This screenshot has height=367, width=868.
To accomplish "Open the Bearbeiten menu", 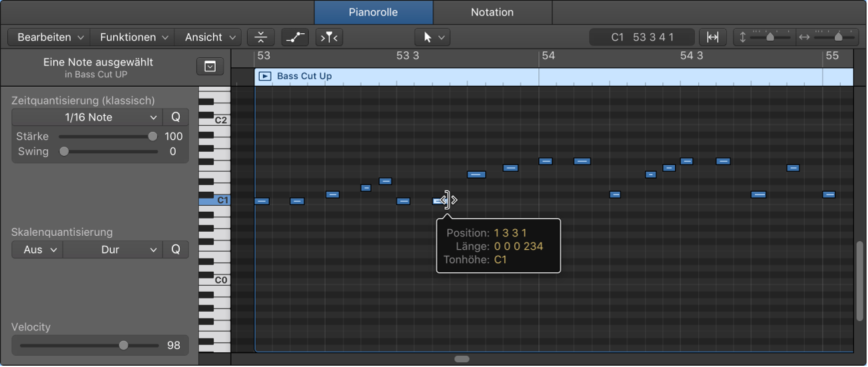I will [51, 37].
